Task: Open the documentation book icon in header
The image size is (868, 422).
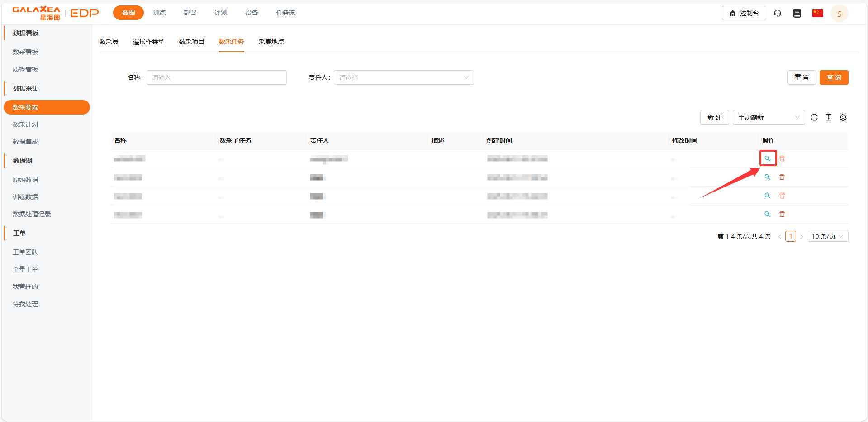Action: pos(797,13)
